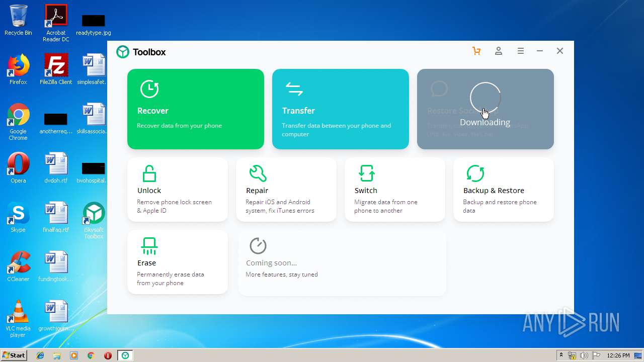Select the Opera desktop shortcut

[18, 168]
